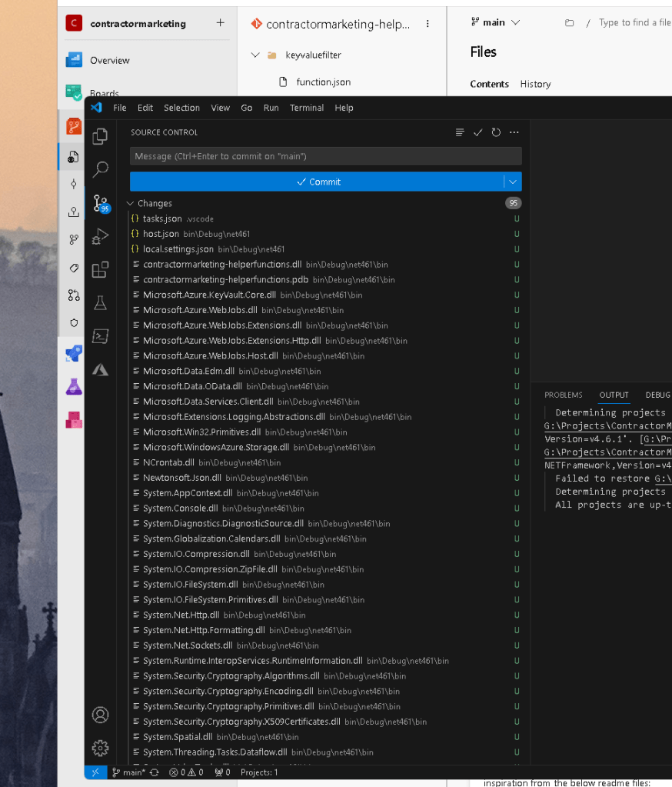Select NCrontab.dll in Changes list
Image resolution: width=672 pixels, height=787 pixels.
325,462
